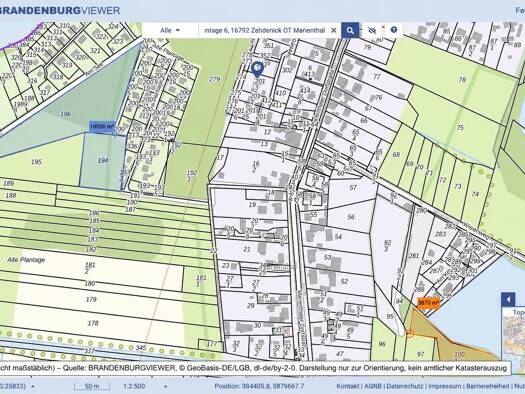This screenshot has width=525, height=394.
Task: Toggle the crossed-out eye visibility icon
Action: pyautogui.click(x=372, y=30)
